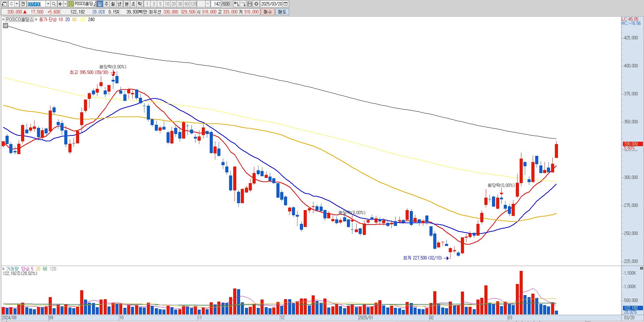Click the candle count field showing 142
The height and width of the screenshot is (322, 644).
tap(216, 4)
